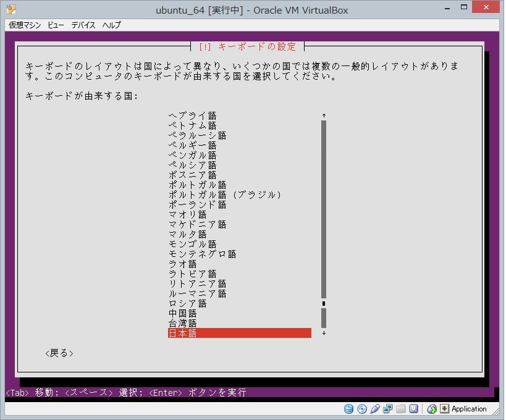The image size is (506, 420).
Task: Click the USB devices icon
Action: 375,409
